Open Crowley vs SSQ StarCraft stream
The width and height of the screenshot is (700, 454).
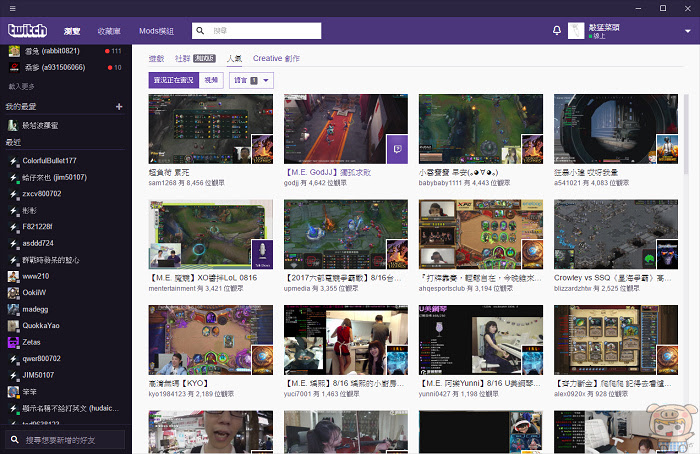pos(616,234)
